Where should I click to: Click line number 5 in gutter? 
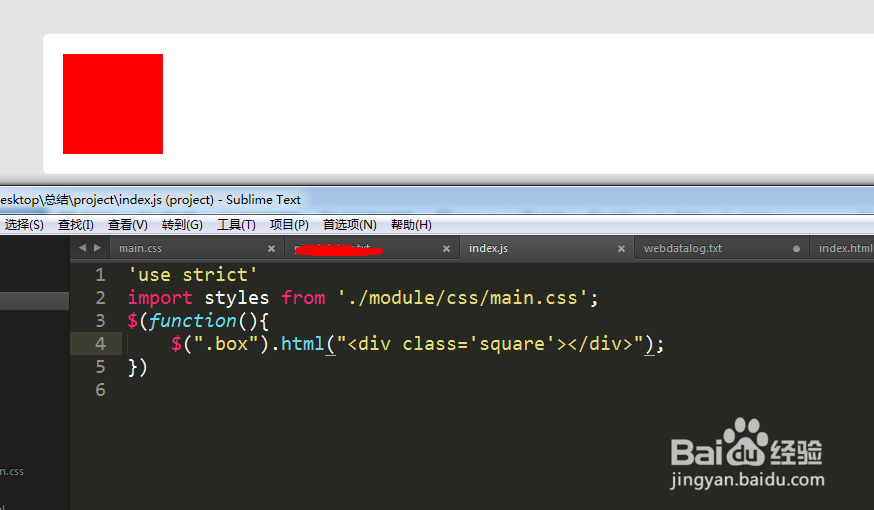(x=100, y=367)
